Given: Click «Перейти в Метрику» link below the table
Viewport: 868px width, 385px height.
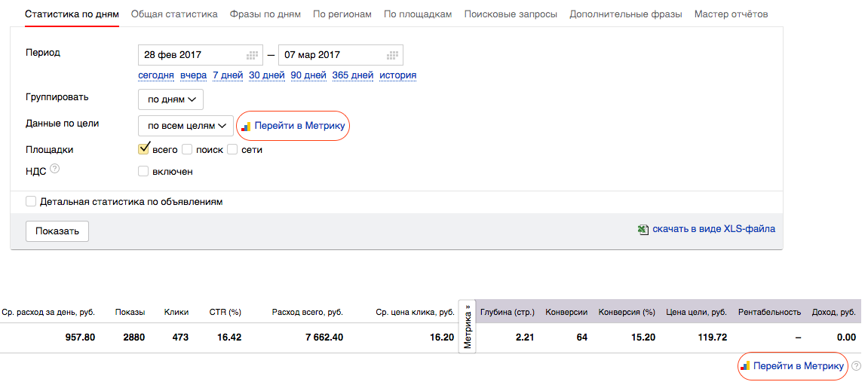Looking at the screenshot, I should [799, 365].
